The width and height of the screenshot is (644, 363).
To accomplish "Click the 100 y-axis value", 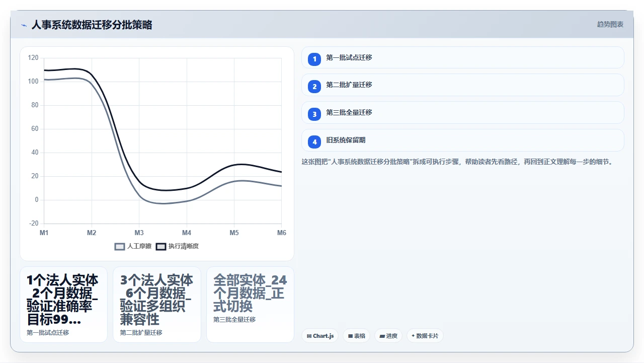I will coord(33,82).
